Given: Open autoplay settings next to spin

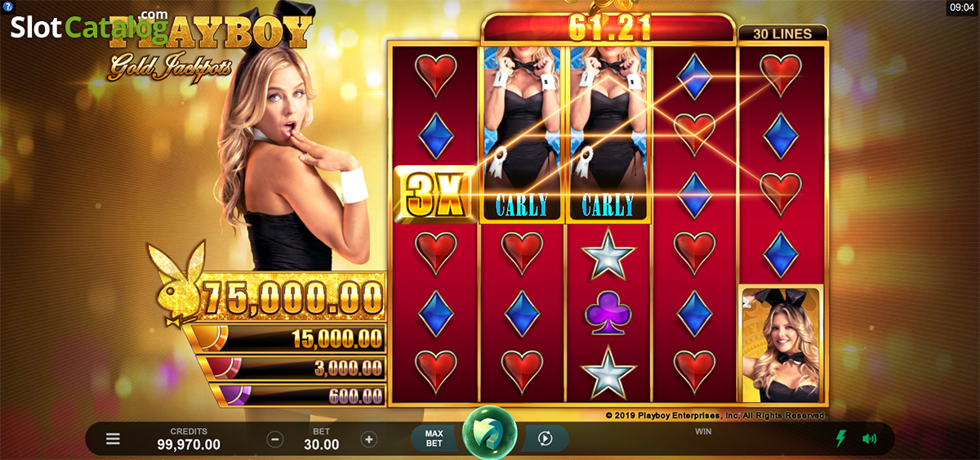Looking at the screenshot, I should [546, 439].
